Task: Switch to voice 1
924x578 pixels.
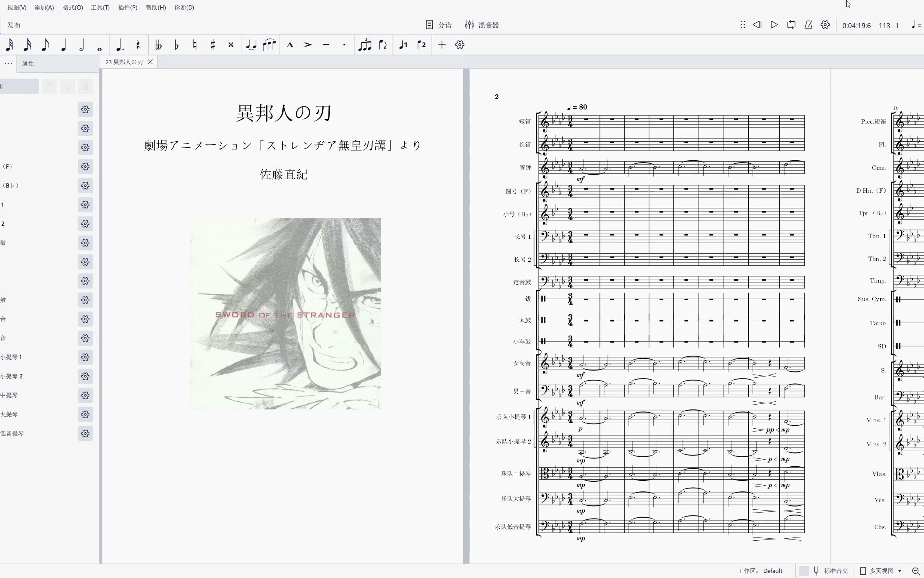Action: [x=403, y=45]
